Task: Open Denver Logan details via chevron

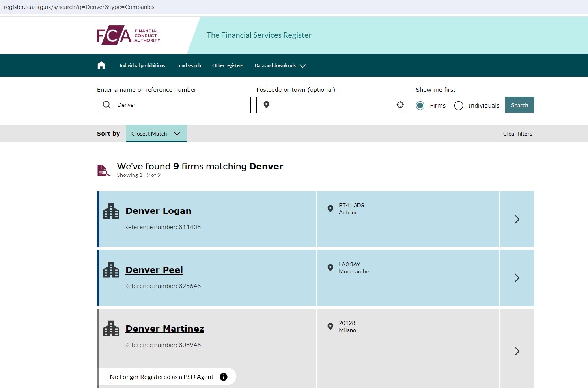Action: click(x=517, y=219)
